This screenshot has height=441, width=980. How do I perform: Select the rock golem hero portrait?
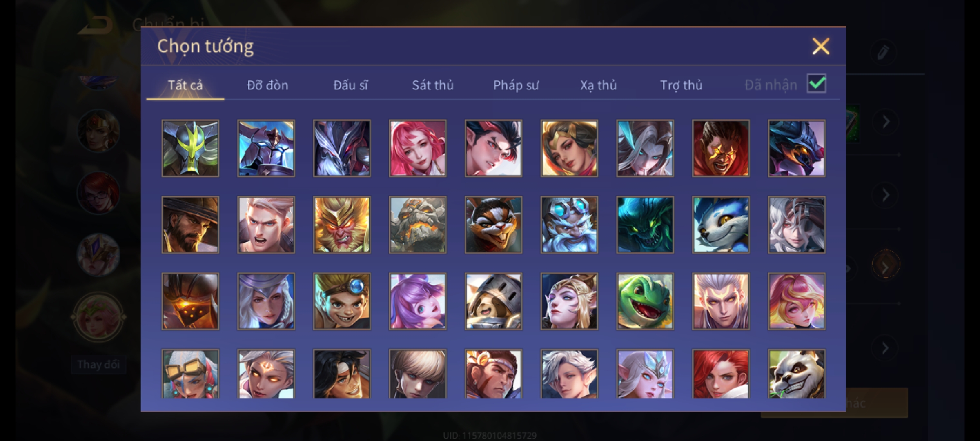pos(417,225)
